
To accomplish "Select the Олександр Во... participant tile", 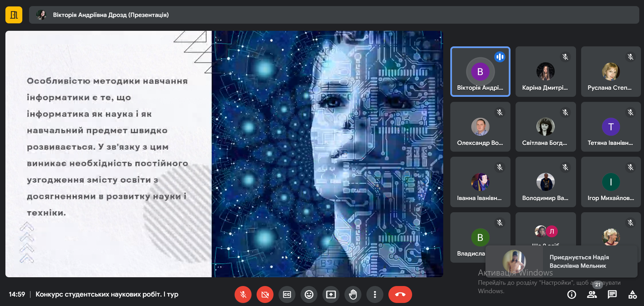I will pyautogui.click(x=480, y=127).
